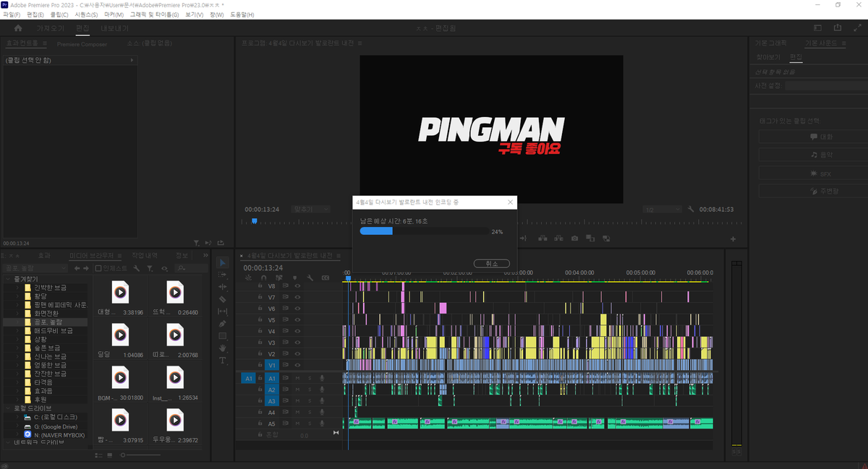The height and width of the screenshot is (469, 868).
Task: Cancel encoding with 취소 button
Action: point(491,264)
